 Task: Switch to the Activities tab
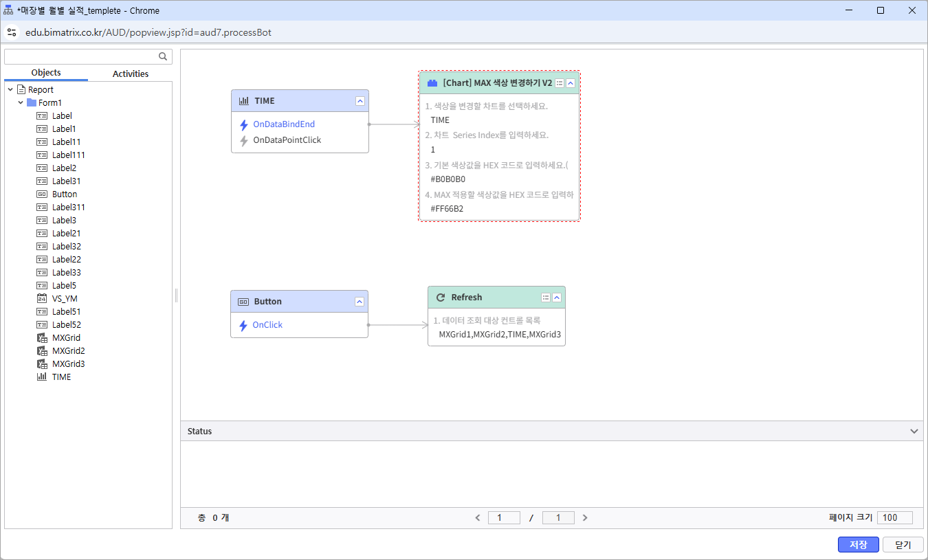pyautogui.click(x=131, y=74)
